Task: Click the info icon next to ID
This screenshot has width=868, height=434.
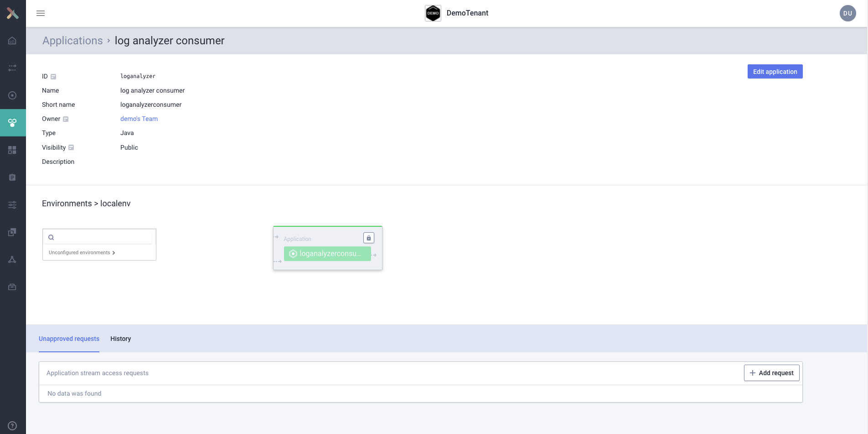Action: [x=53, y=77]
